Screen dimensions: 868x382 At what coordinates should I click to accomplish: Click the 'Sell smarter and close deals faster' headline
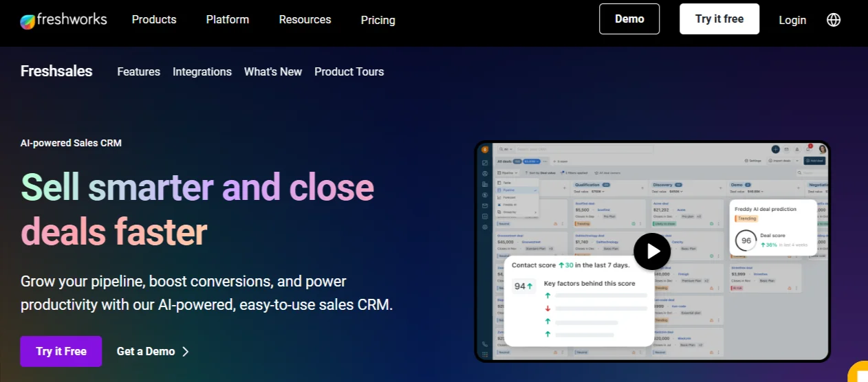click(197, 208)
